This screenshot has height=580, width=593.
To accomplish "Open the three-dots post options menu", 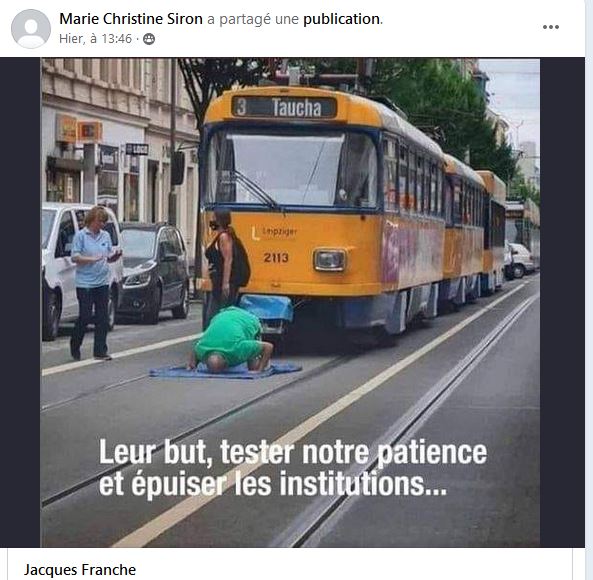I will pos(551,27).
